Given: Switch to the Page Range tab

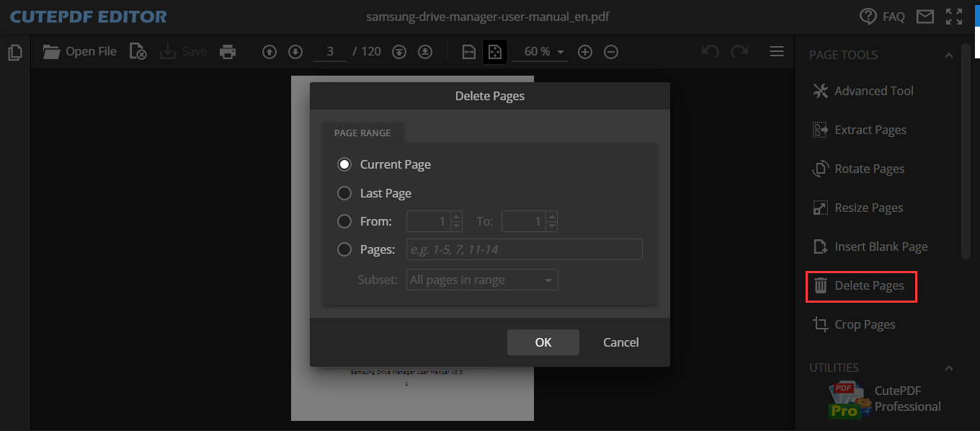Looking at the screenshot, I should [362, 133].
